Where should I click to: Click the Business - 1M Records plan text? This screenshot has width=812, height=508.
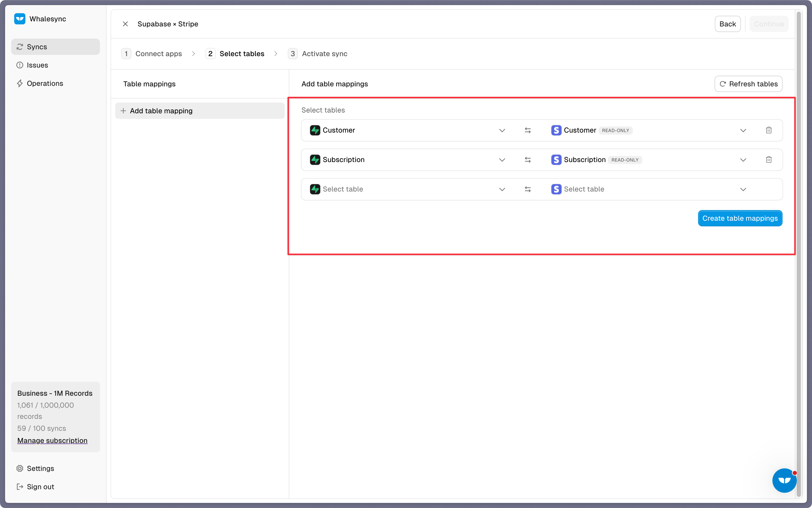pos(55,393)
